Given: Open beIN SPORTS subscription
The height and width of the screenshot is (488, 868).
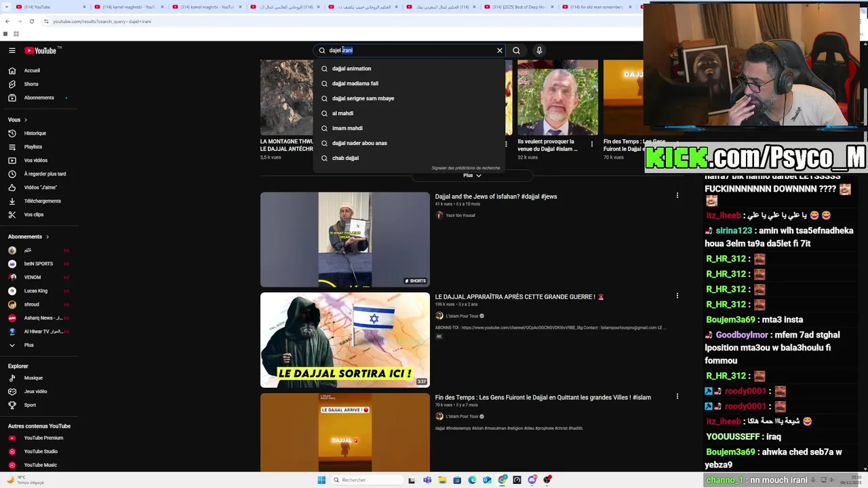Looking at the screenshot, I should tap(38, 264).
